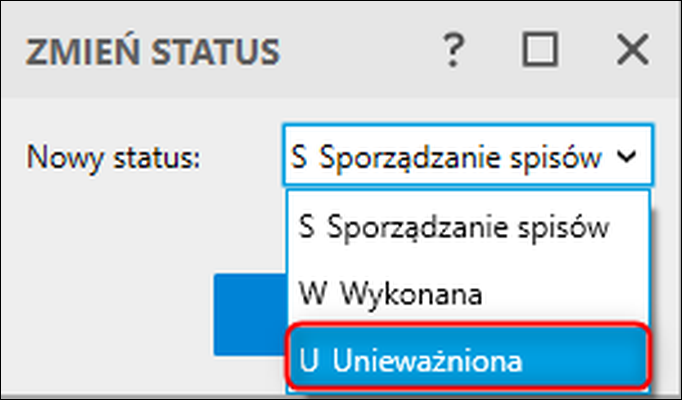This screenshot has height=400, width=682.
Task: Dismiss the dialog with the X icon
Action: point(630,50)
